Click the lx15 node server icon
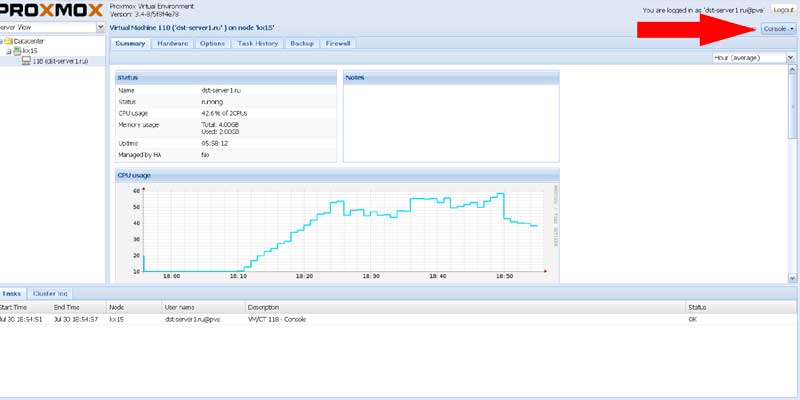800x400 pixels. pos(17,51)
